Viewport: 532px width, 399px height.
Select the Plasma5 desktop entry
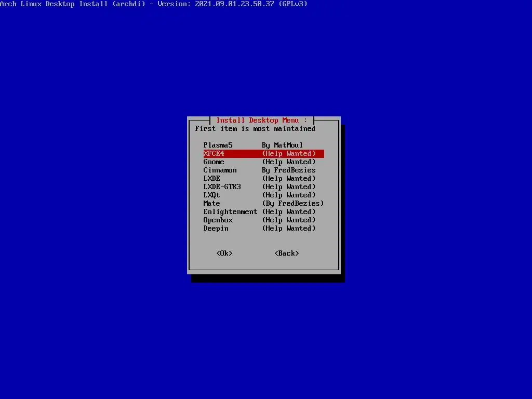point(263,145)
